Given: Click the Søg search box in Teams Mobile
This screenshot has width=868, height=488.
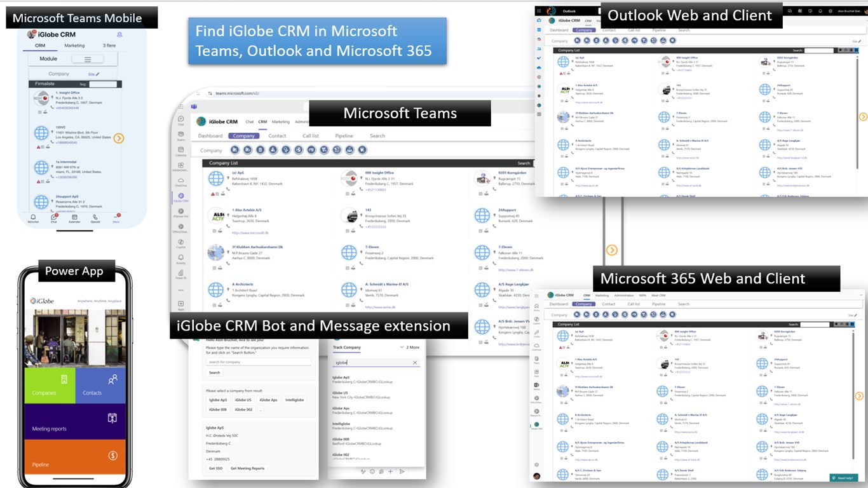Looking at the screenshot, I should pos(104,84).
